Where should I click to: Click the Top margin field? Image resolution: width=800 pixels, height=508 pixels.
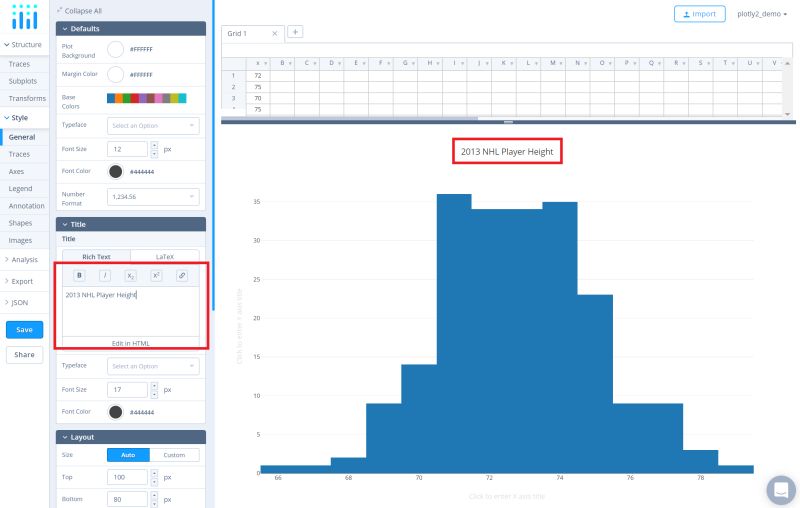[x=128, y=477]
